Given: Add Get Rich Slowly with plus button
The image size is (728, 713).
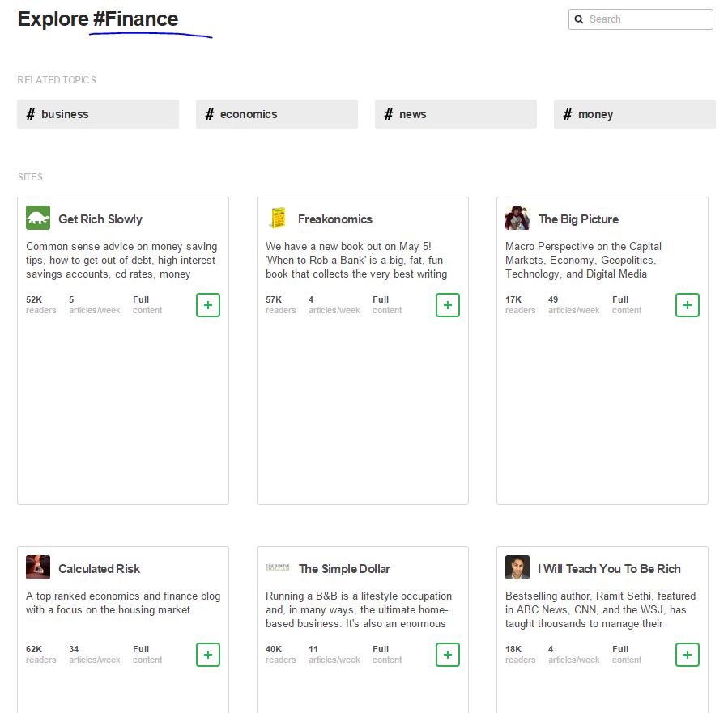Looking at the screenshot, I should (208, 305).
